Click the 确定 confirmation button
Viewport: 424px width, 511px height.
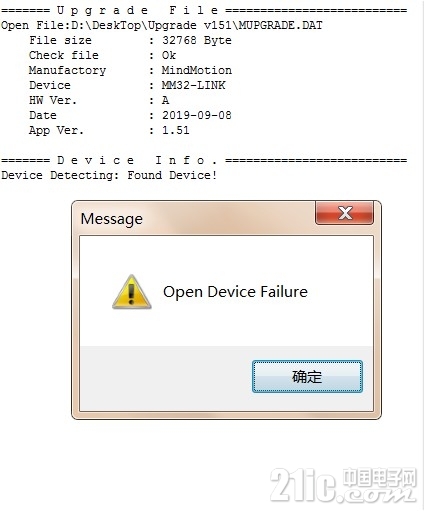(307, 376)
